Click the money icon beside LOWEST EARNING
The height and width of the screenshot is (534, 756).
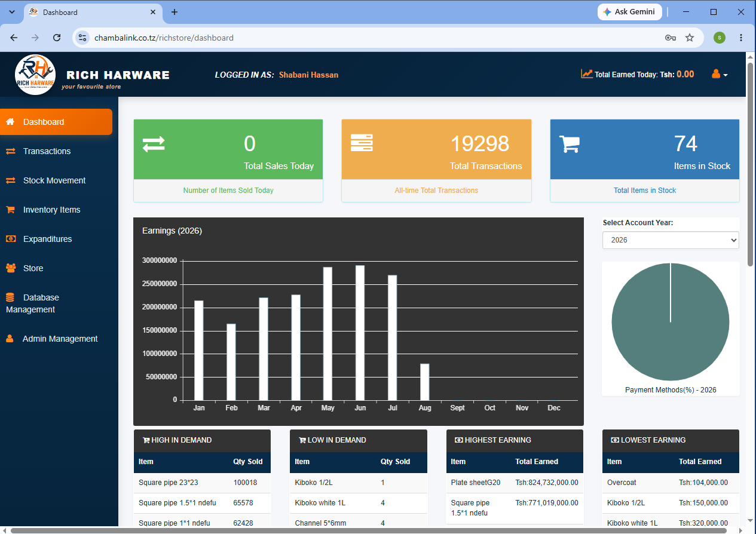coord(615,440)
